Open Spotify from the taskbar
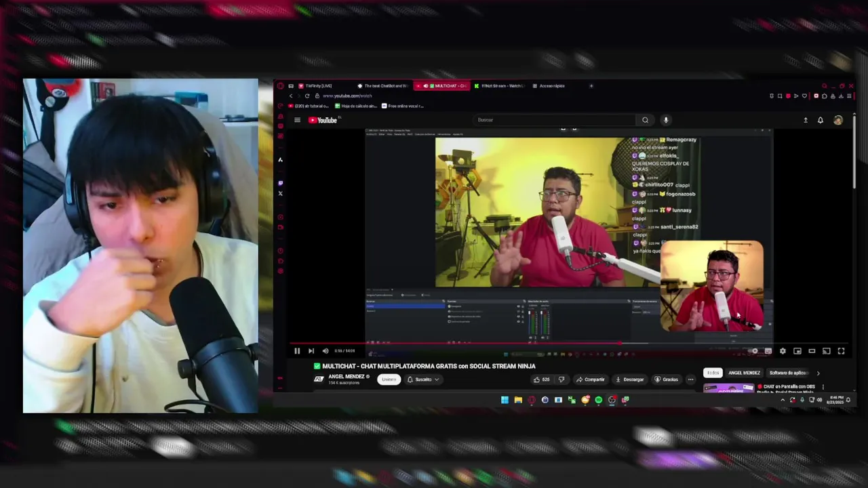Screen dimensions: 868x488 (x=599, y=400)
